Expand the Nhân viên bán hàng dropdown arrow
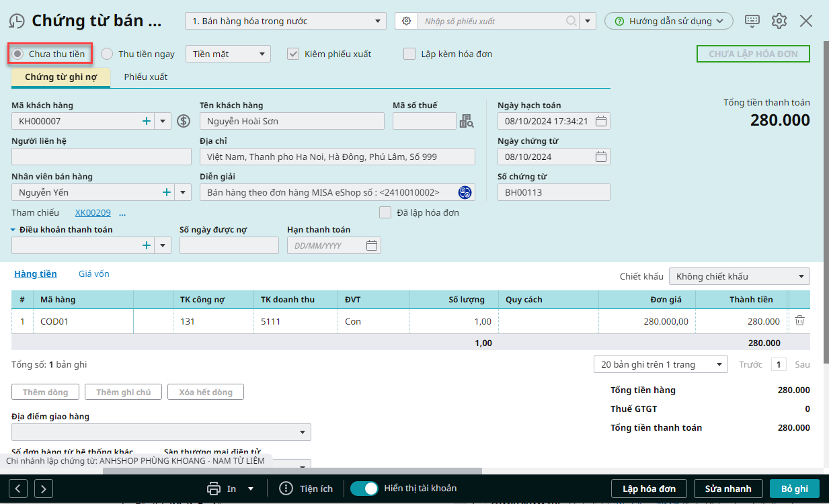This screenshot has width=829, height=504. coord(184,192)
